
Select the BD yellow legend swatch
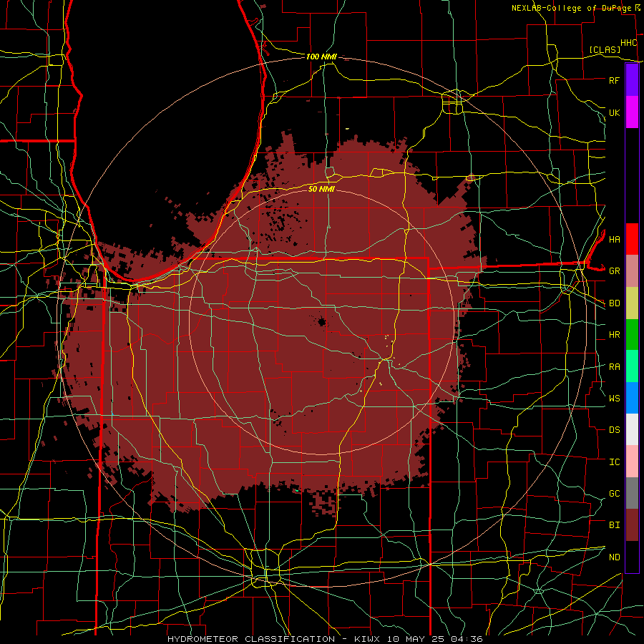coord(632,303)
